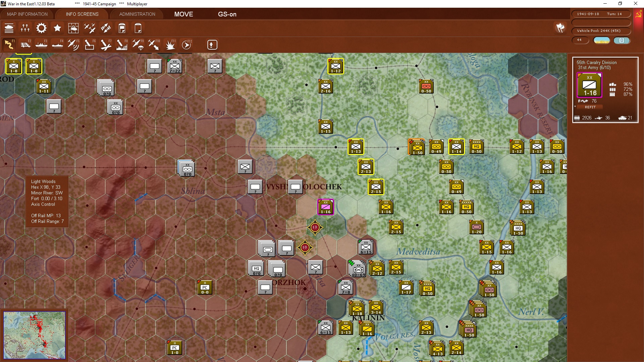This screenshot has width=644, height=362.
Task: Click the movement points 76 value
Action: (x=594, y=101)
